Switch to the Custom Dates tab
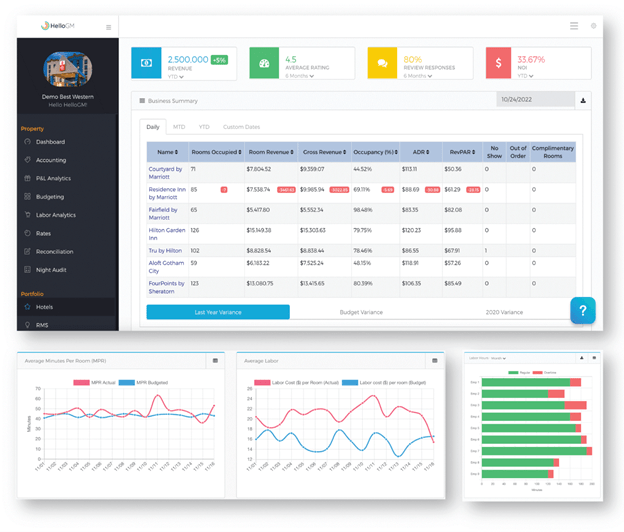Viewport: 624px width, 532px height. (241, 127)
